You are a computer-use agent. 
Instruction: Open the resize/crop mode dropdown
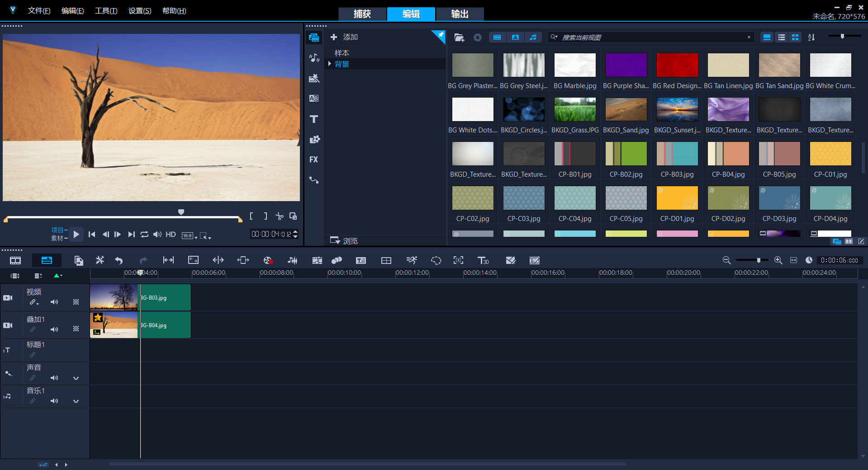pos(206,235)
